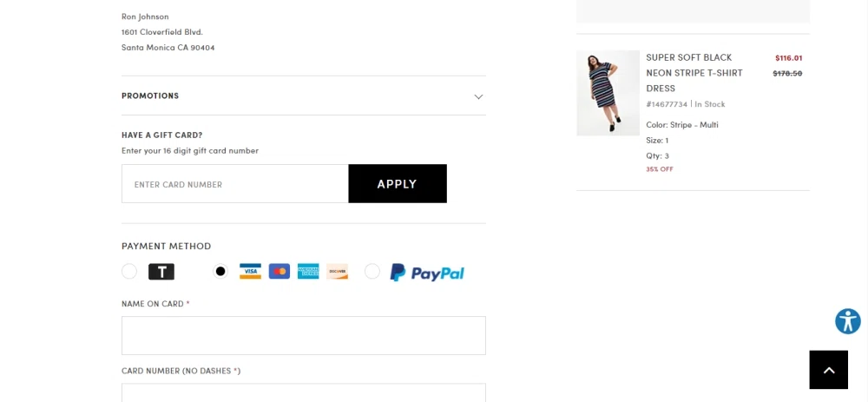Select the Torrid card payment radio button

tap(129, 271)
